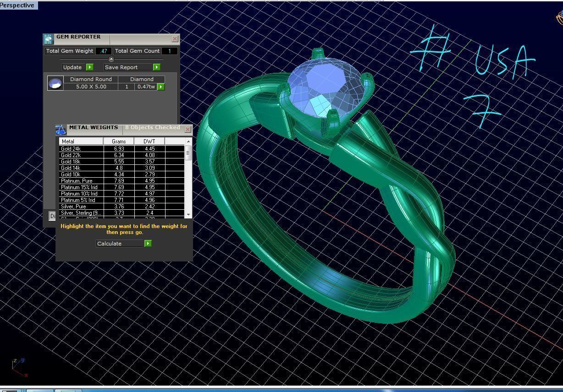The width and height of the screenshot is (563, 392).
Task: Click the metal list scroll up arrow
Action: click(x=188, y=141)
